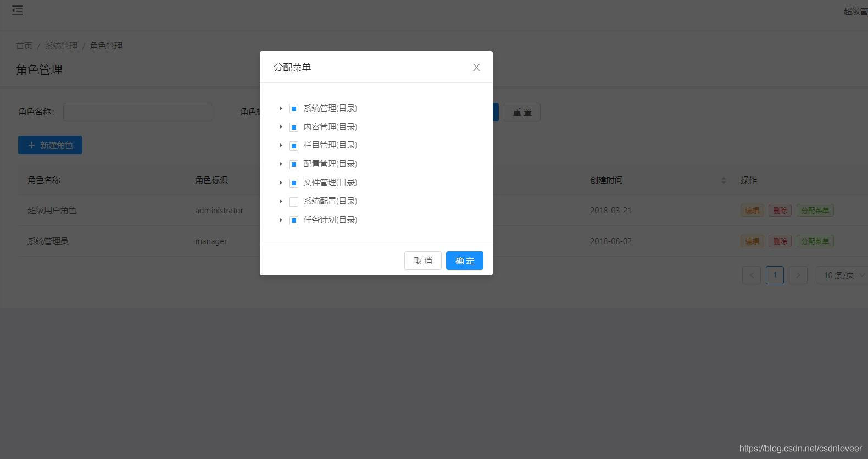Viewport: 868px width, 459px height.
Task: Select the 任务计划(目录) tree label
Action: [330, 220]
